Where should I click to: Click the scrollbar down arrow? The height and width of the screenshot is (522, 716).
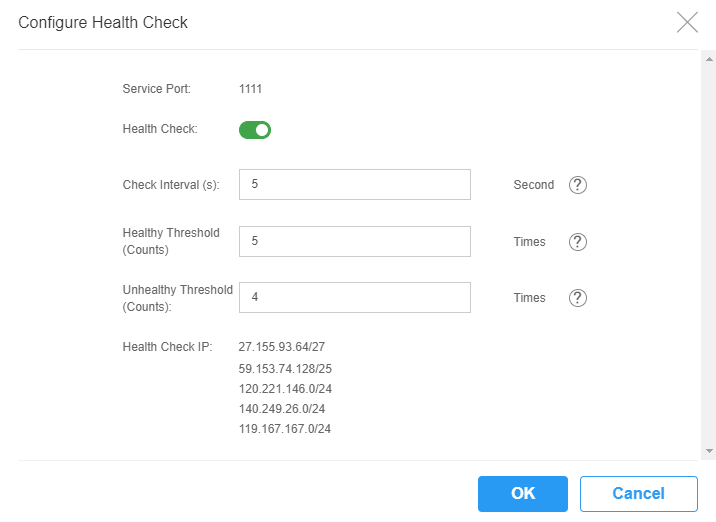pyautogui.click(x=709, y=451)
